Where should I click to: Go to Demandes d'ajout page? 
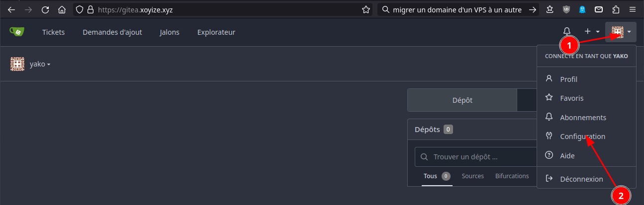112,32
